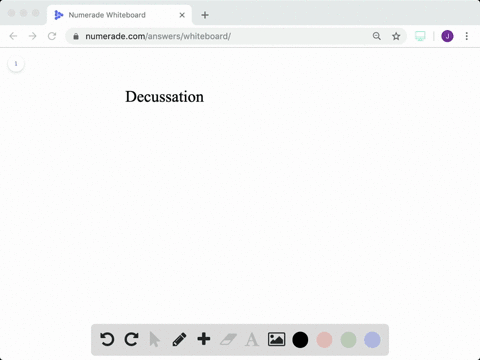480x360 pixels.
Task: Click the plus tool in whiteboard toolbar
Action: [204, 339]
